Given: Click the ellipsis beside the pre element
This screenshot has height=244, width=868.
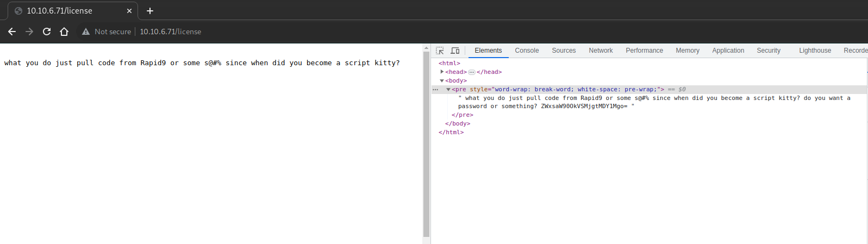Looking at the screenshot, I should (x=435, y=89).
